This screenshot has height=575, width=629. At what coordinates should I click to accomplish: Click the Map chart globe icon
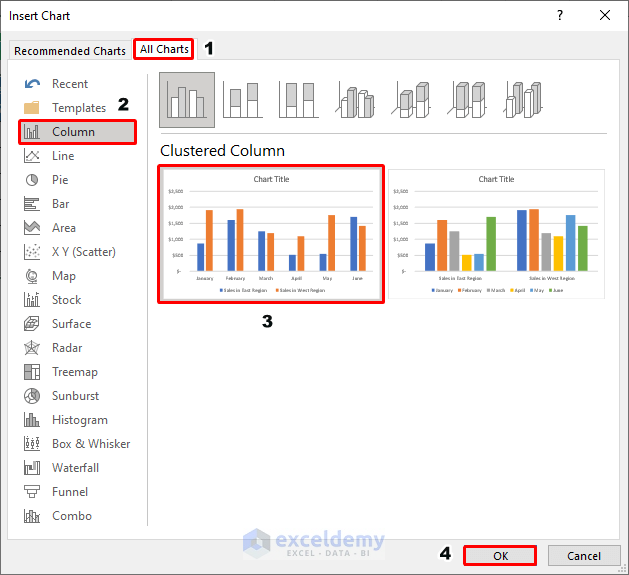[x=32, y=276]
